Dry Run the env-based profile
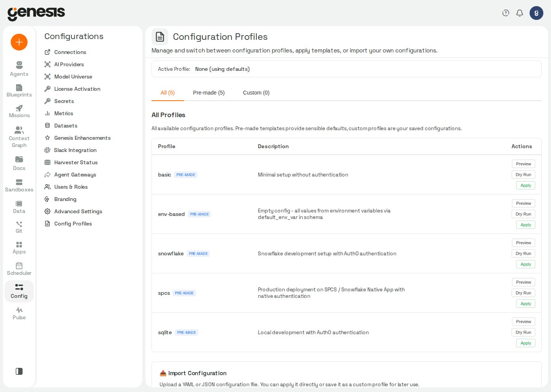 (x=523, y=214)
